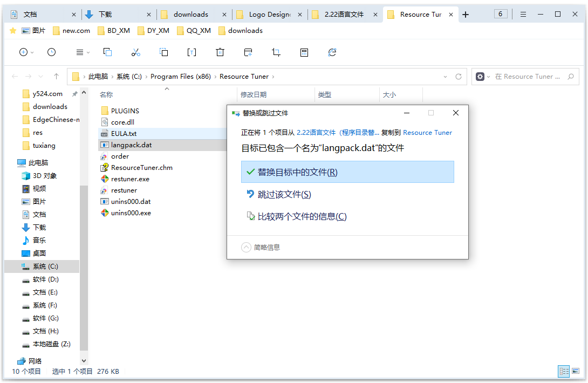Select 此电脑 in navigation tree

click(x=33, y=163)
